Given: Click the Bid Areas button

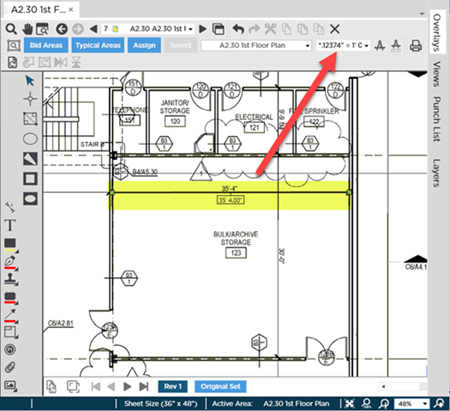Looking at the screenshot, I should (46, 45).
